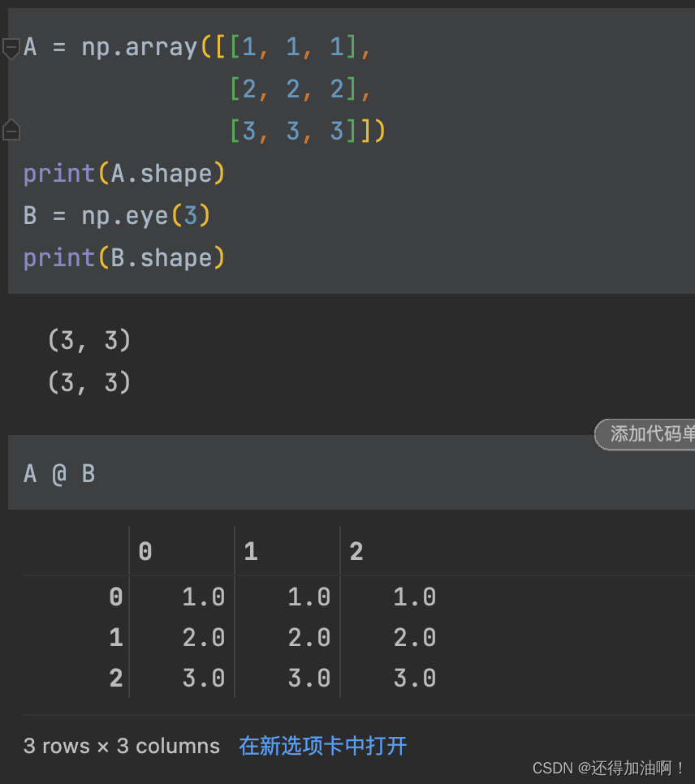Select column header 0 in output table
Image resolution: width=695 pixels, height=784 pixels.
(x=145, y=552)
